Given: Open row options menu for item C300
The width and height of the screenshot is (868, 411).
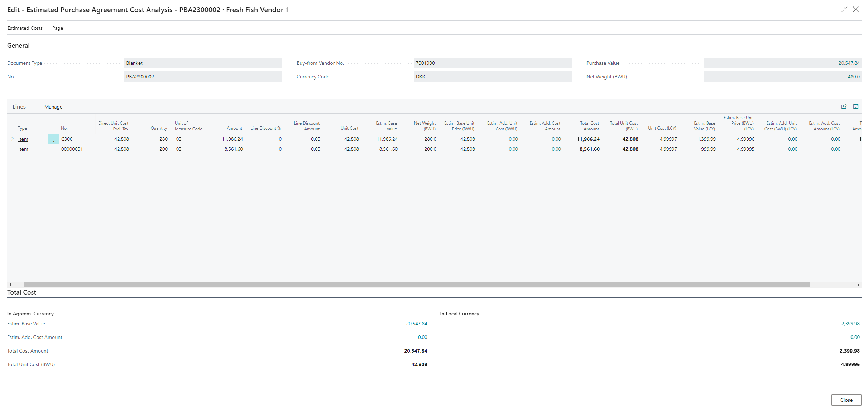Looking at the screenshot, I should 53,139.
